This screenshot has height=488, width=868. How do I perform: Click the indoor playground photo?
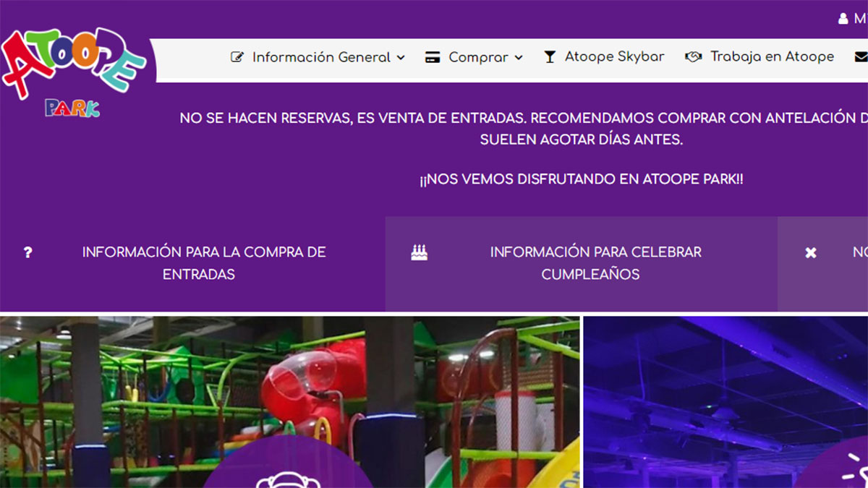[x=289, y=390]
